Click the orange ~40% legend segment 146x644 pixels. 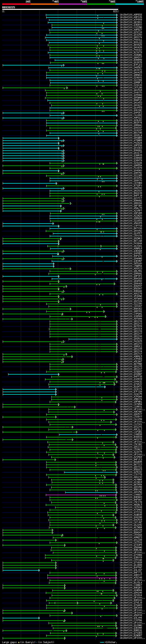click(45, 4)
